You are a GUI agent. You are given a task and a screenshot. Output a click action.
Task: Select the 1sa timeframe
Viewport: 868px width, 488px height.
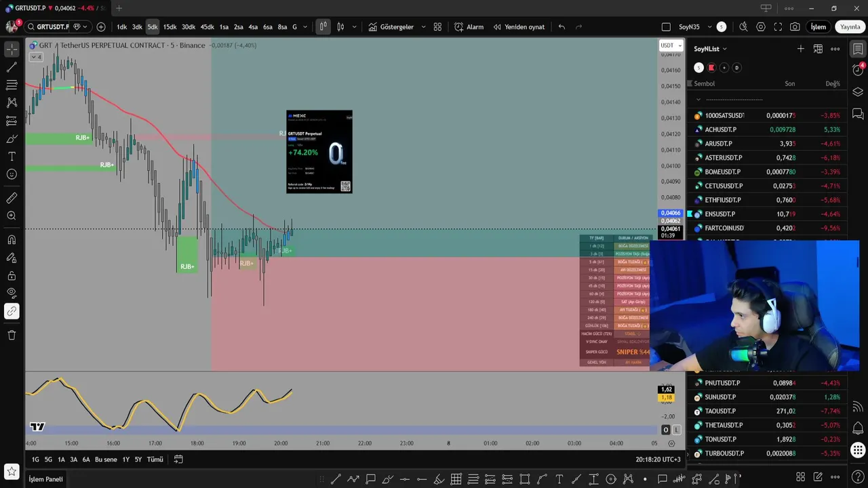[224, 27]
